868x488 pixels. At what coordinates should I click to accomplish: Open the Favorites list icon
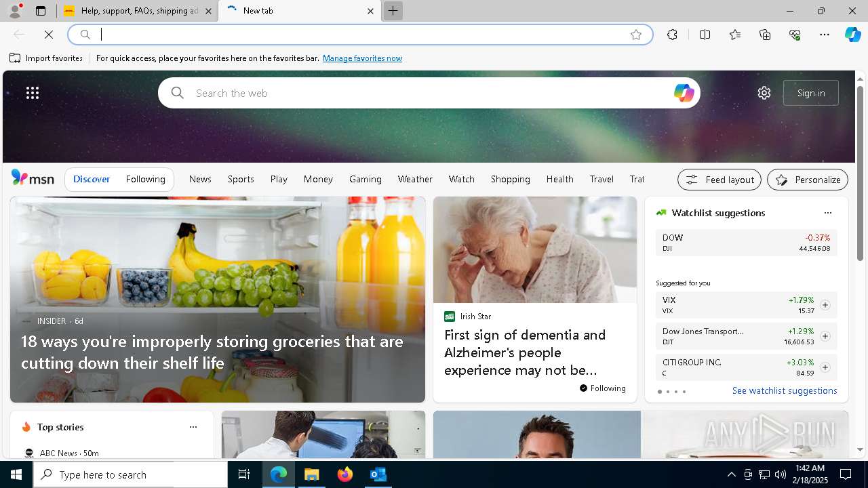(x=735, y=35)
